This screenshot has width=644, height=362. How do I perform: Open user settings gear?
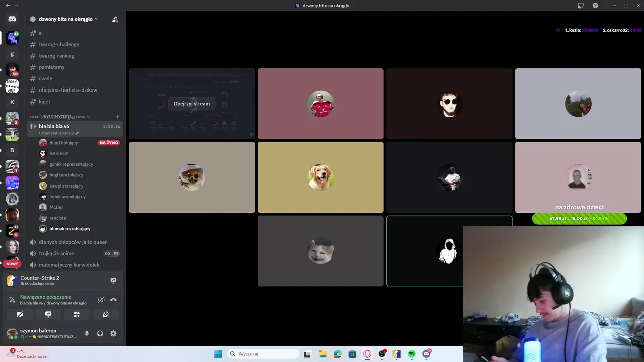click(113, 333)
